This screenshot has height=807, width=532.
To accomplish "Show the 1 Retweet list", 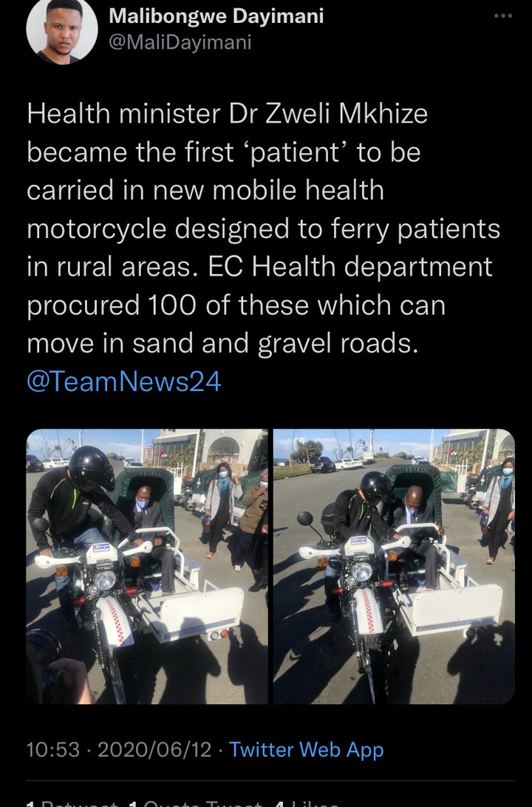I will 72,803.
